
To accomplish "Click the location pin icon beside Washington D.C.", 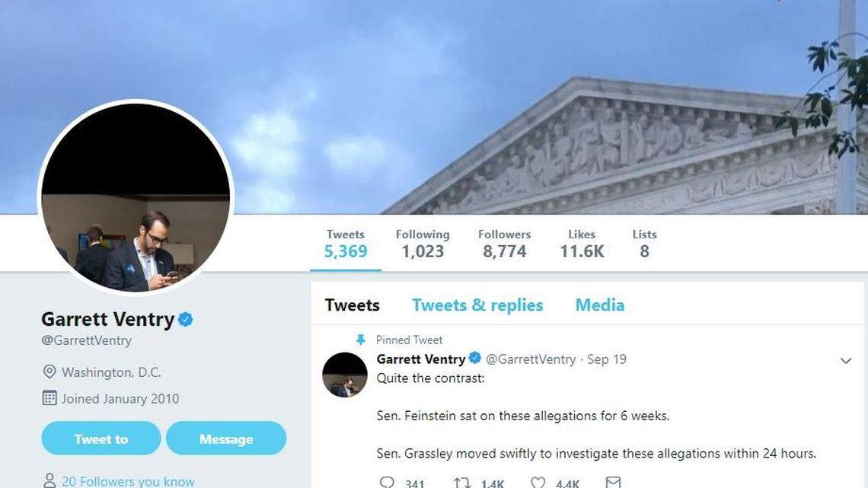I will click(50, 372).
